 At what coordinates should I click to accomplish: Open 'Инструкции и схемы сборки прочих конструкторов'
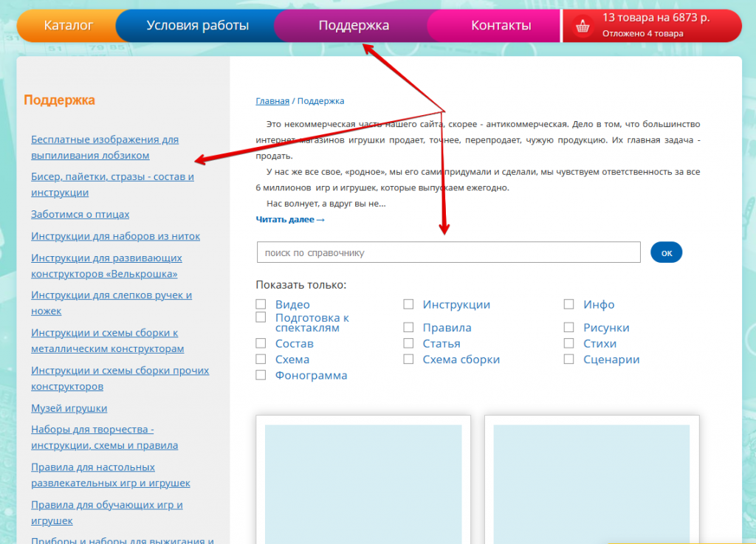[x=120, y=378]
